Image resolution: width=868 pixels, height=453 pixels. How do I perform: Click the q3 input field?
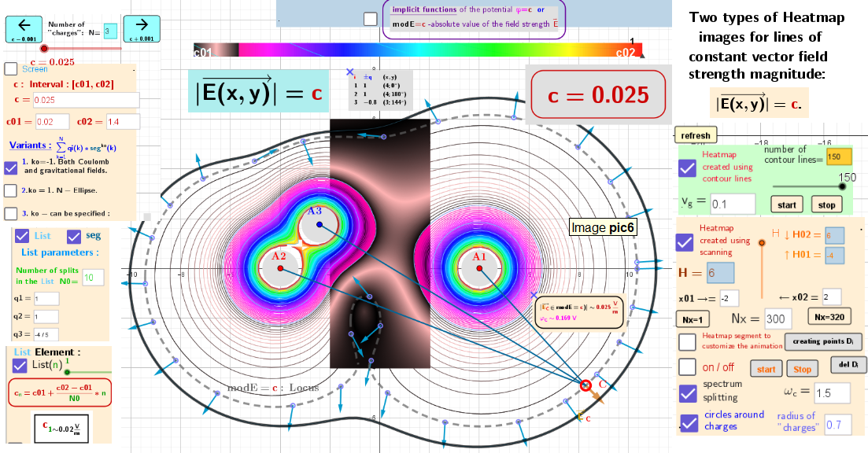46,334
